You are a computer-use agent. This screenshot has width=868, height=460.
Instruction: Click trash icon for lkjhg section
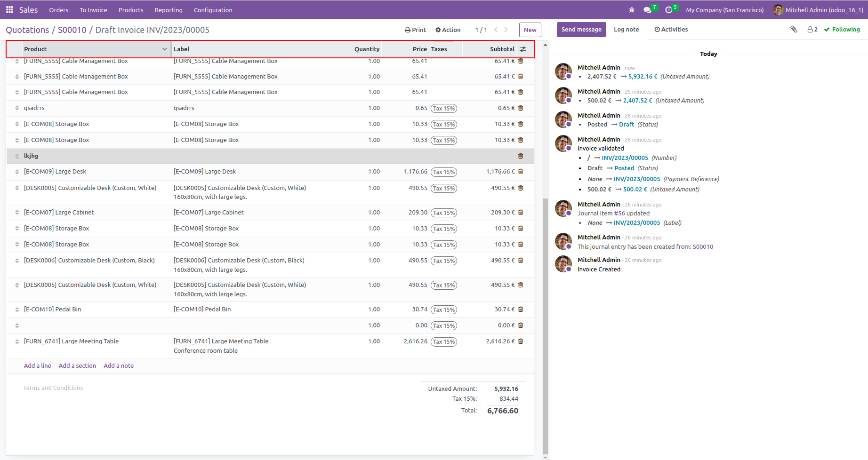tap(521, 156)
